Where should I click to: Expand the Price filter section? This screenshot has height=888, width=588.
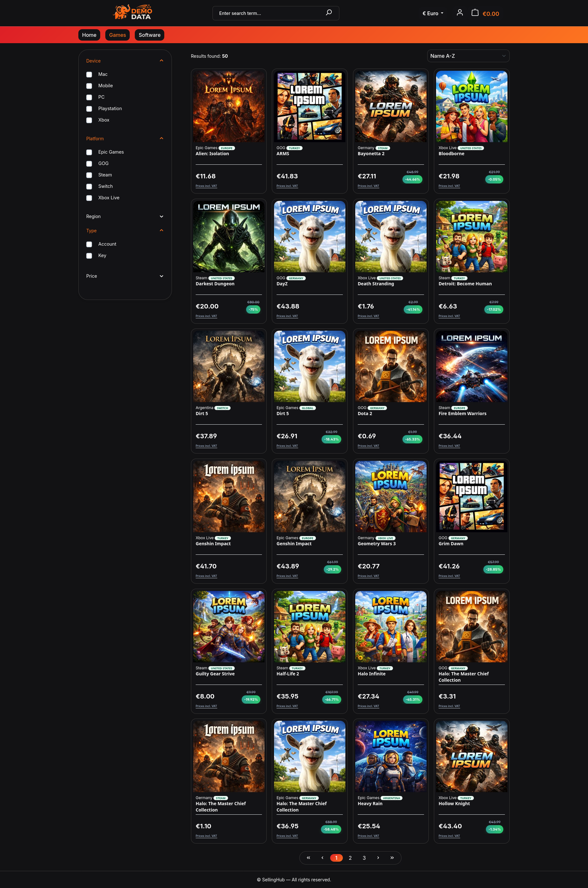tap(125, 276)
